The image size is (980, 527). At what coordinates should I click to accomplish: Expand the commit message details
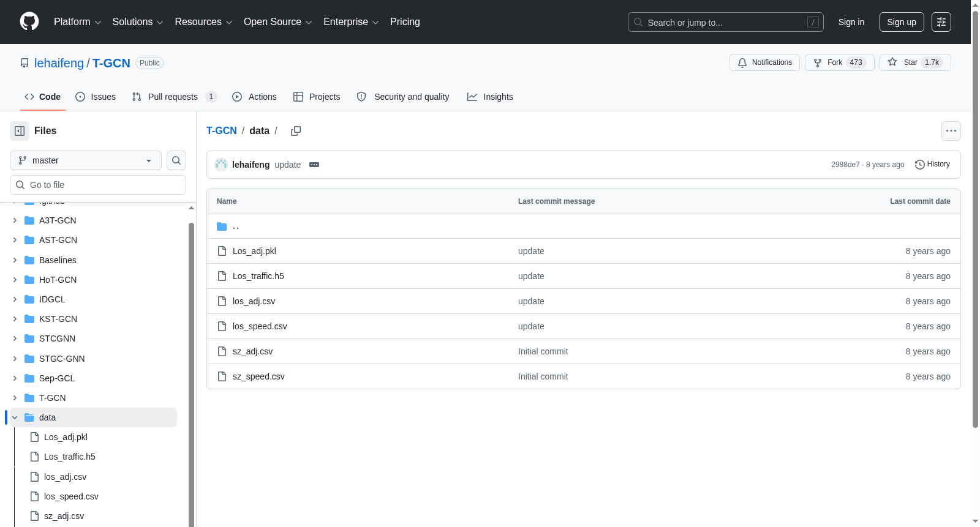click(x=314, y=165)
